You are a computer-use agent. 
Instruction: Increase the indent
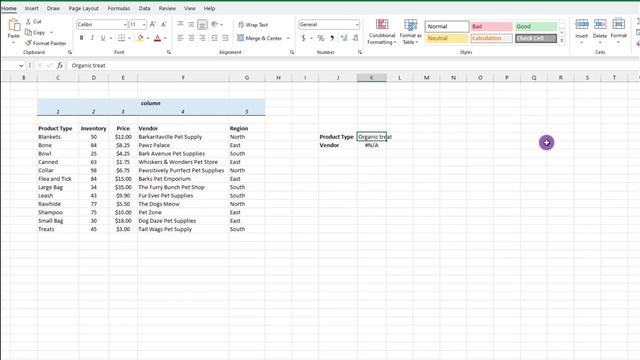(x=225, y=38)
